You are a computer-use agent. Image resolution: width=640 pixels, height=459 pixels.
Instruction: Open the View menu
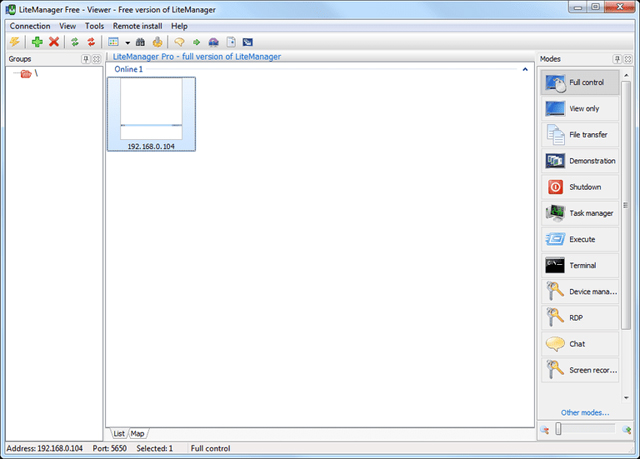coord(67,26)
